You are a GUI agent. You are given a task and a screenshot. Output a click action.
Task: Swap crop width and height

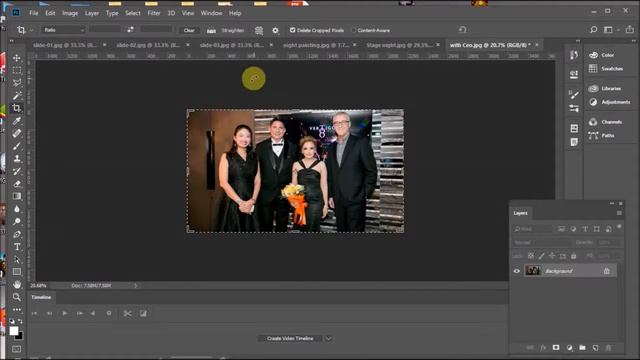[x=131, y=30]
